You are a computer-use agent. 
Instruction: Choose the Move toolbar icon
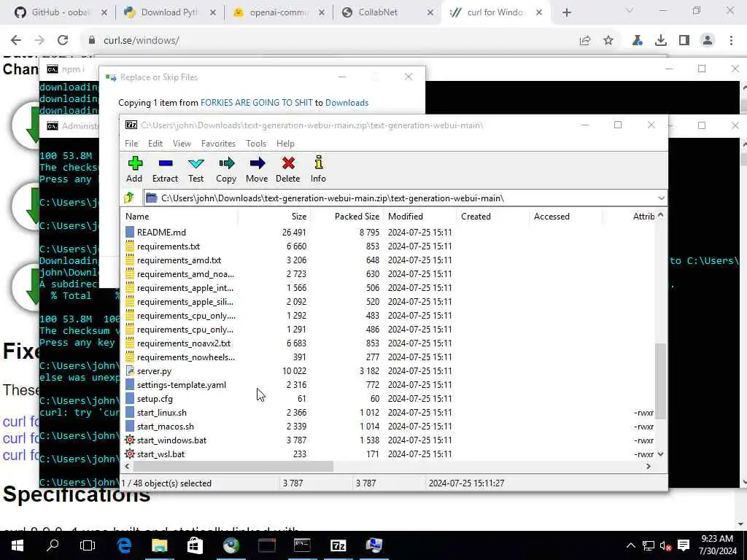pos(257,169)
